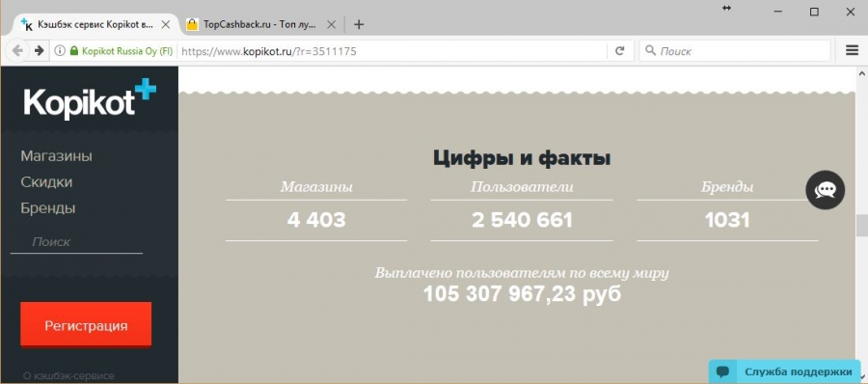Close the Kopikot tab
Image resolution: width=868 pixels, height=384 pixels.
pos(165,24)
